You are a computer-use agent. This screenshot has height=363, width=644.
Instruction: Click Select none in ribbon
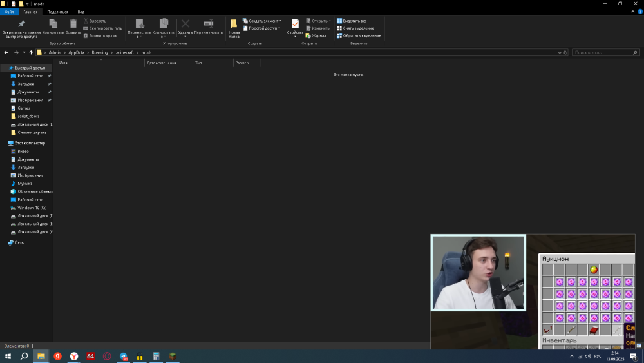point(355,28)
